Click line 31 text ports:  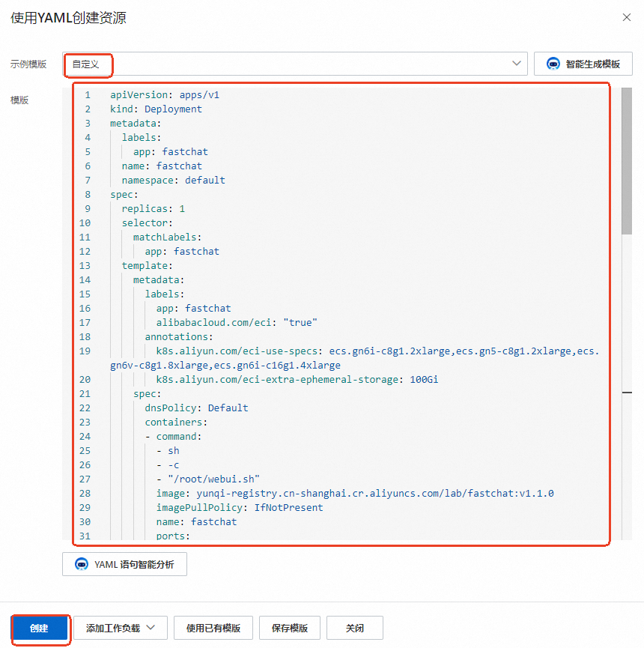(173, 536)
